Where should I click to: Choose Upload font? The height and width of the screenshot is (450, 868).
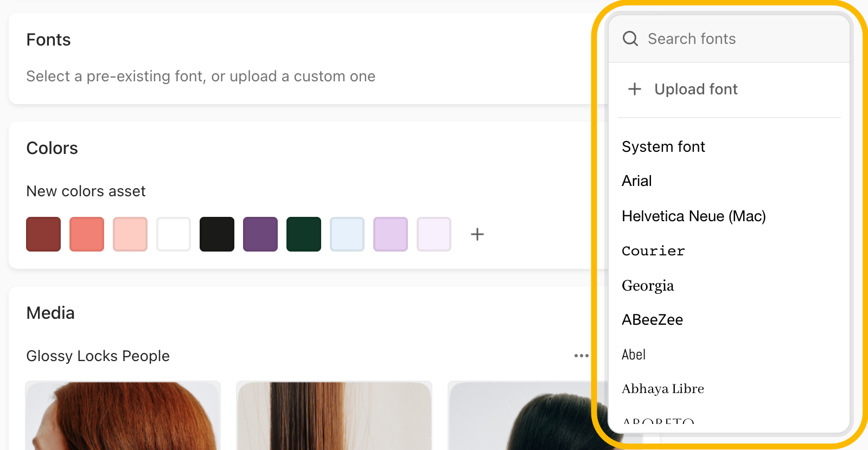pyautogui.click(x=696, y=89)
